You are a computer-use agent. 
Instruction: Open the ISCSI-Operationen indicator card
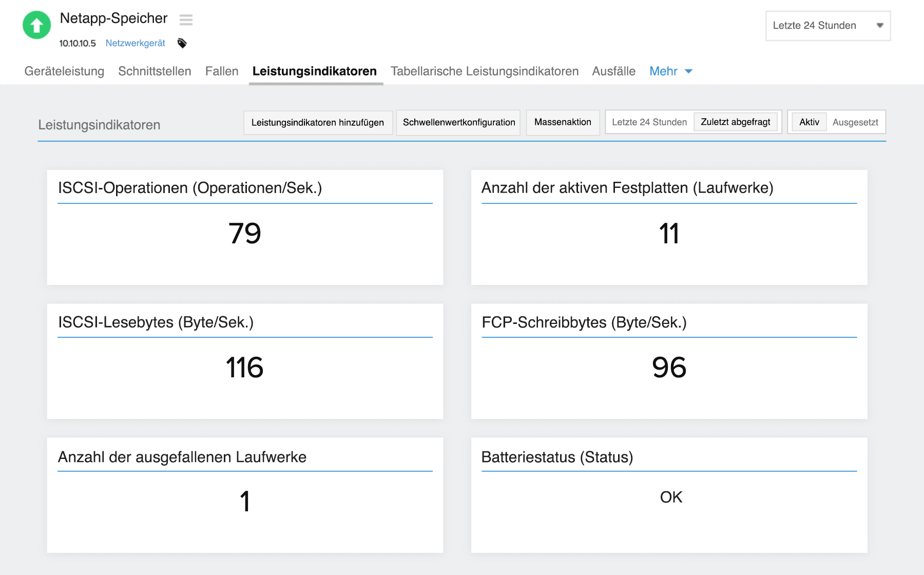245,227
